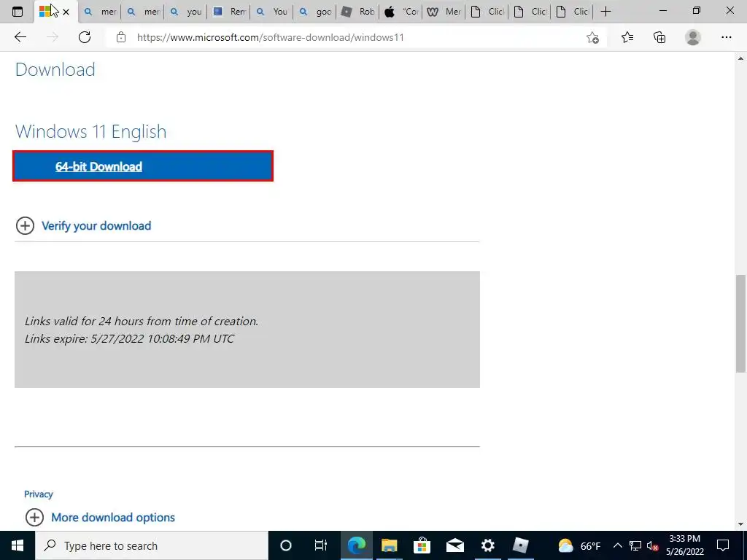The height and width of the screenshot is (560, 747).
Task: Switch to the "Mer" tab with W icon
Action: [x=444, y=12]
